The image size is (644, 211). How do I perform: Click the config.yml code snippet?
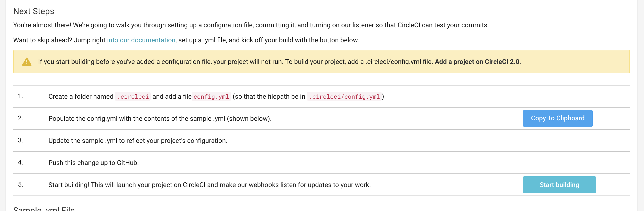tap(211, 97)
